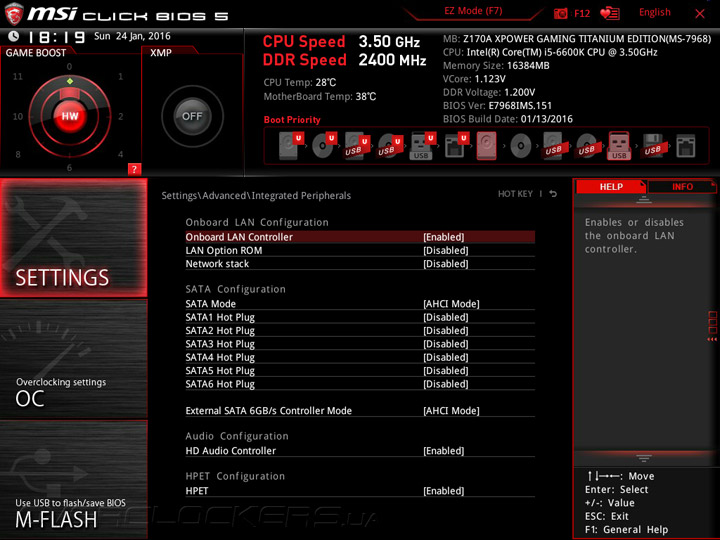This screenshot has height=540, width=720.
Task: Toggle SATA2 Hot Plug setting
Action: coord(360,331)
